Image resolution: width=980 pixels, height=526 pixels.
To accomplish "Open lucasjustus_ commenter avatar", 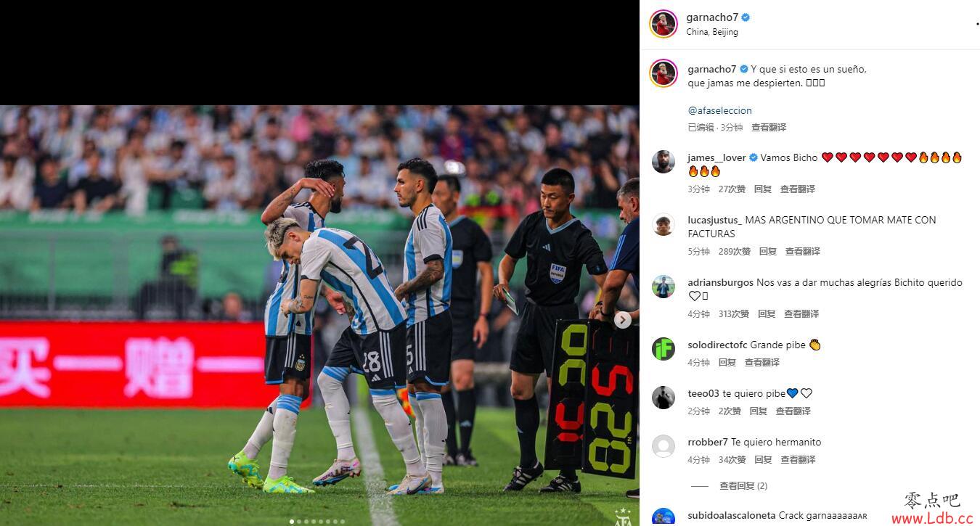I will [x=663, y=224].
